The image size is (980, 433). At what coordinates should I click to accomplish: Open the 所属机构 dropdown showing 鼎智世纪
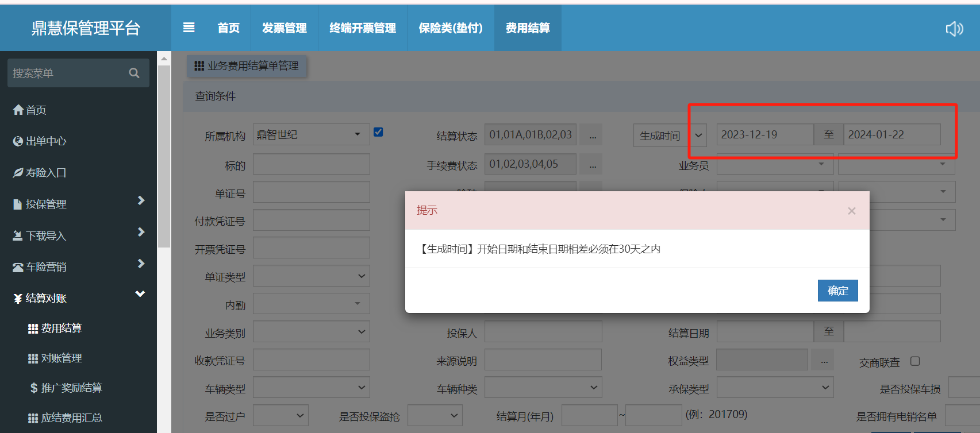311,134
